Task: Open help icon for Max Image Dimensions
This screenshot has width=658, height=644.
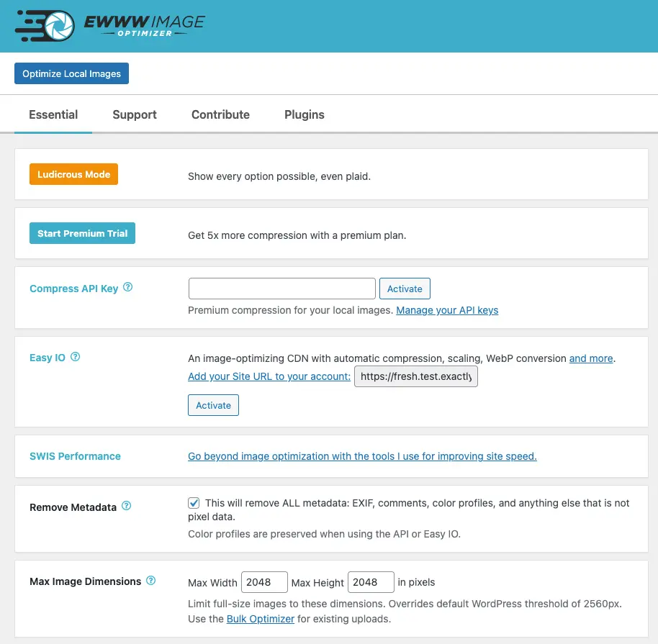Action: pos(150,581)
